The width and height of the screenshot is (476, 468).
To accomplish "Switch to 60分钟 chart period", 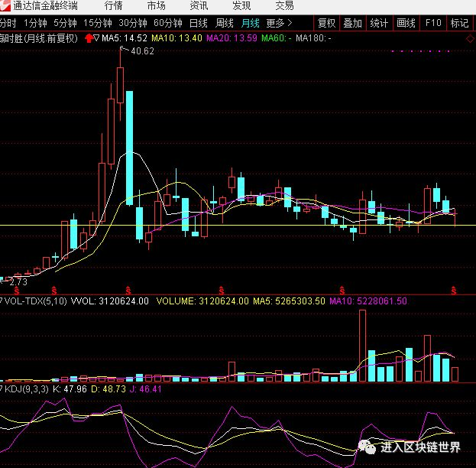I will (168, 23).
